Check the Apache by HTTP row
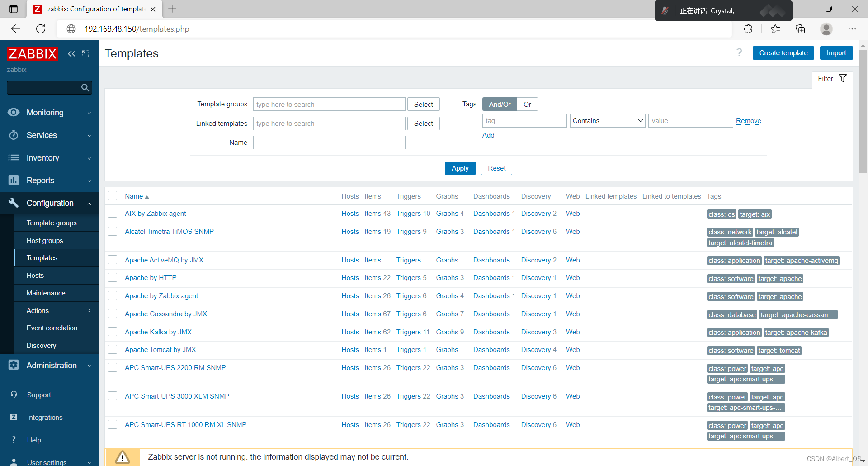The width and height of the screenshot is (868, 466). [x=113, y=277]
